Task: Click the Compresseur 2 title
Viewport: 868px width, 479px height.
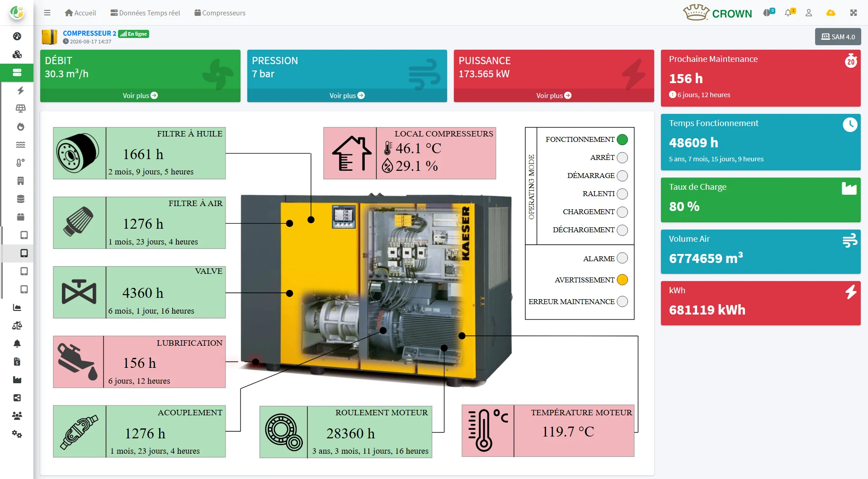Action: (x=90, y=33)
